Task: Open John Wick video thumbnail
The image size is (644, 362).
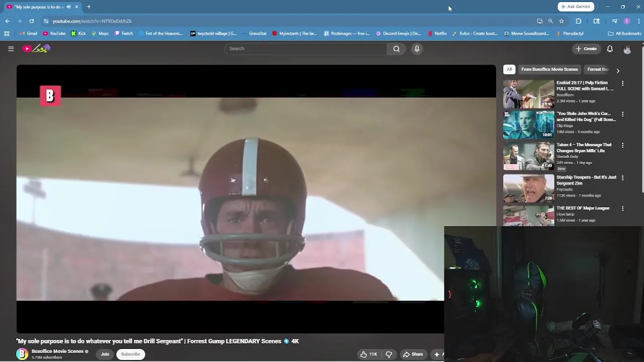Action: 529,125
